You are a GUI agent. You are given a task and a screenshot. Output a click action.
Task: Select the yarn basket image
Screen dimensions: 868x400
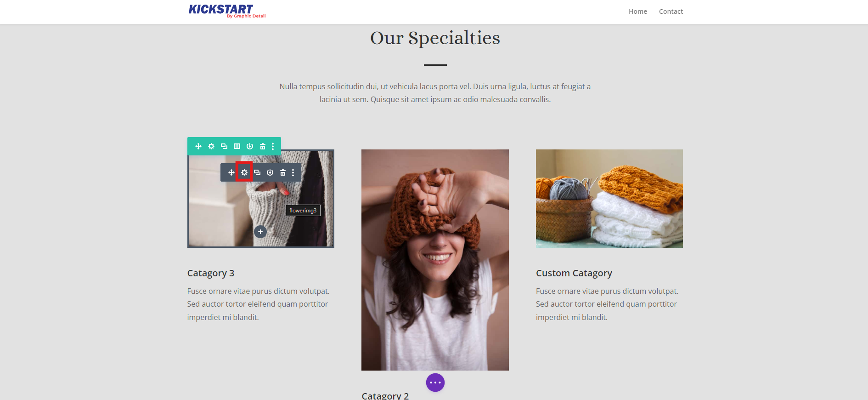609,199
